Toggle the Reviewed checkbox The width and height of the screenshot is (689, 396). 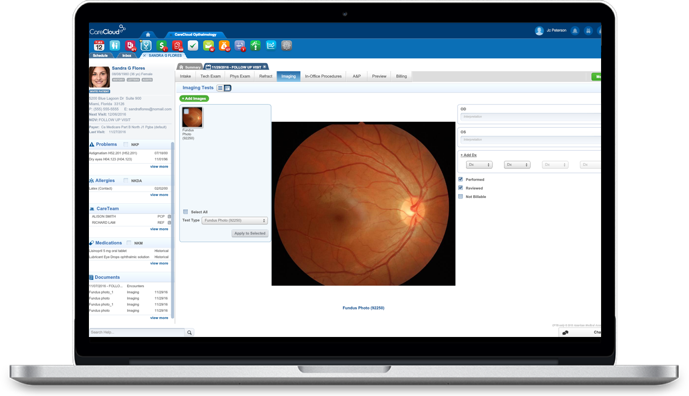461,188
